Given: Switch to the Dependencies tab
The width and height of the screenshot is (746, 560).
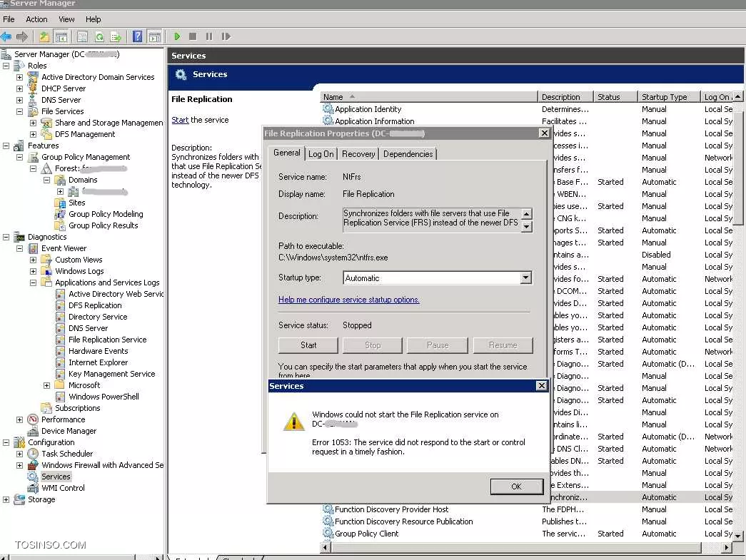Looking at the screenshot, I should [408, 154].
